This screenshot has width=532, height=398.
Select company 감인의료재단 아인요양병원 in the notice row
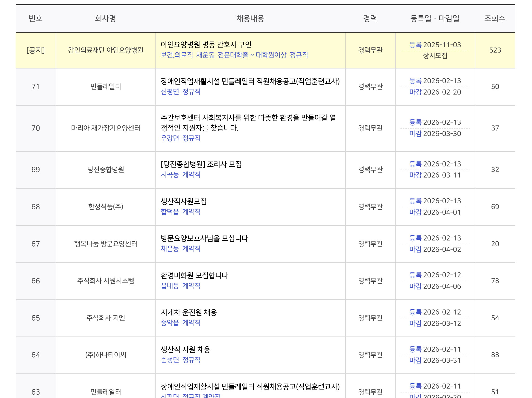click(105, 50)
